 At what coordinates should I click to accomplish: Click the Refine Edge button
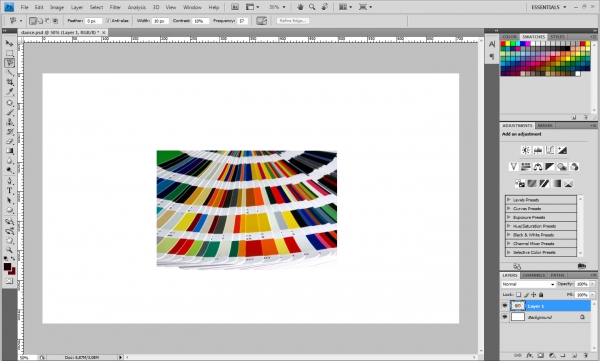[x=293, y=21]
